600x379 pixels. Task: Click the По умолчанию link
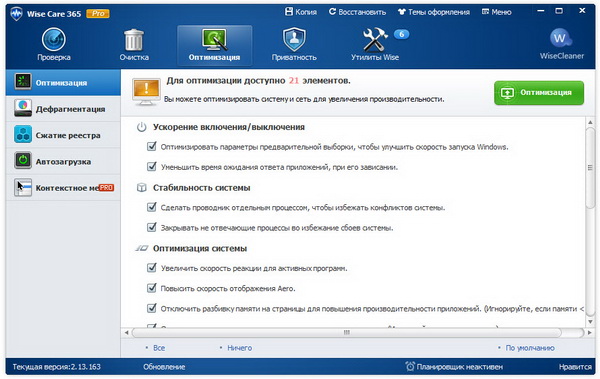pos(530,348)
